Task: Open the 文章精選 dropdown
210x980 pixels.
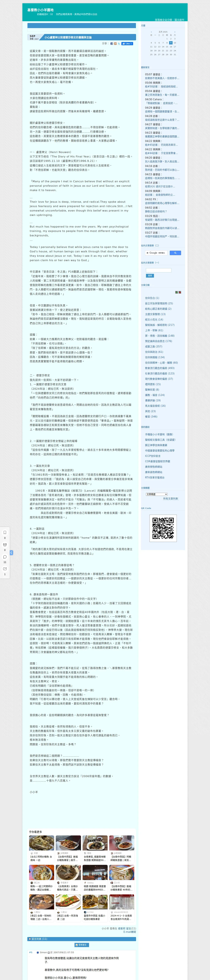Action: (x=157, y=494)
